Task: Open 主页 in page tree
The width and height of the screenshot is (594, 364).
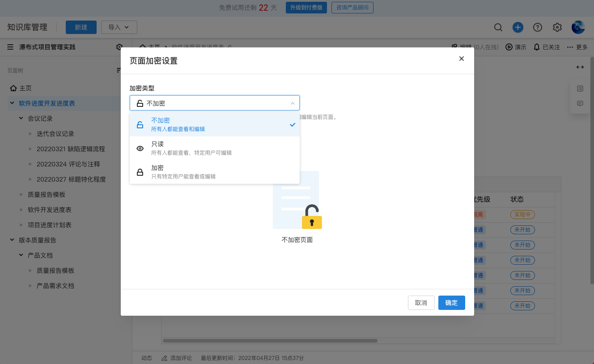Action: (25, 88)
